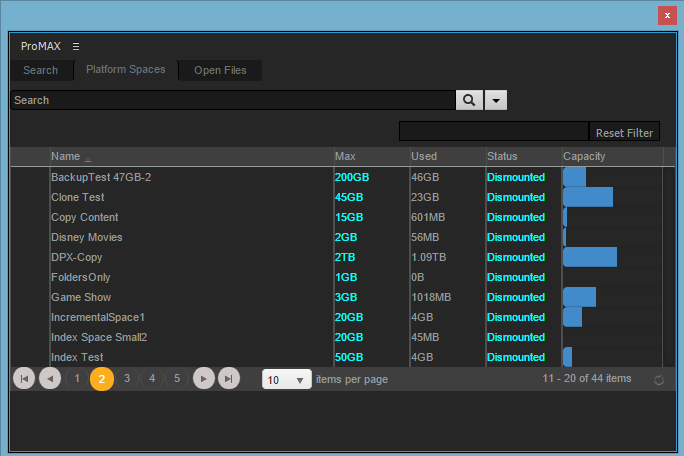Go to the next page
The image size is (684, 456).
(204, 378)
